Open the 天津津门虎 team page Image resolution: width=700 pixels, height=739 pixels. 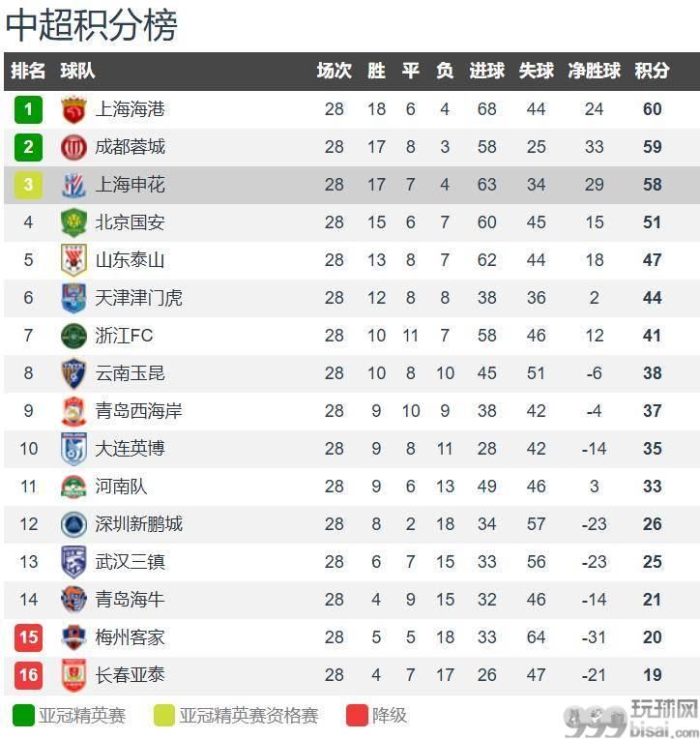click(x=138, y=298)
